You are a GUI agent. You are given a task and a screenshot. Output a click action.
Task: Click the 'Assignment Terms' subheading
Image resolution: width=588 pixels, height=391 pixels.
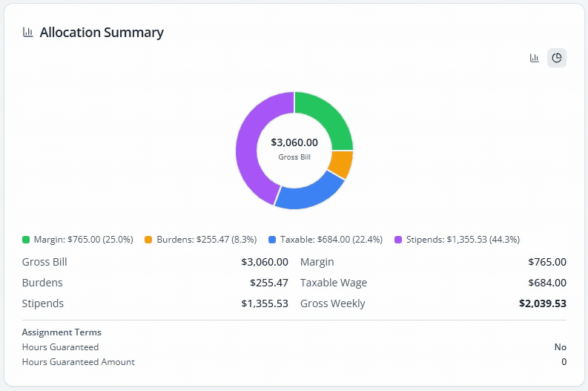coord(62,332)
